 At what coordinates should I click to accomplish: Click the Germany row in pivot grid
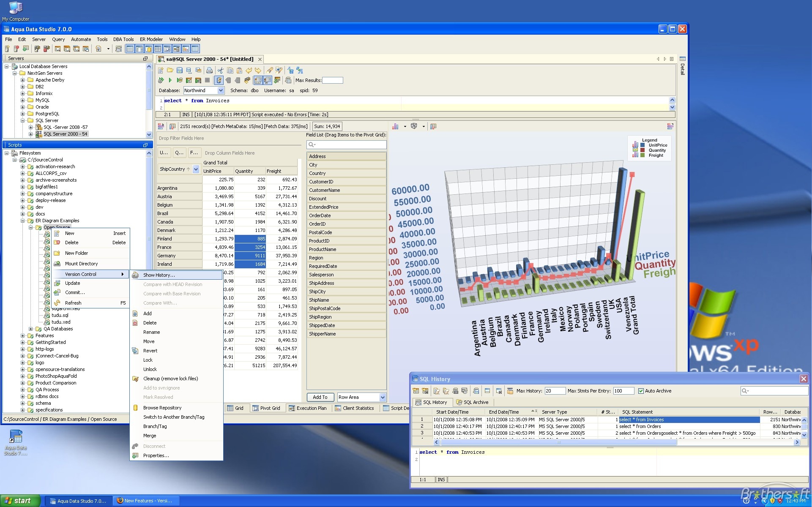[x=227, y=256]
